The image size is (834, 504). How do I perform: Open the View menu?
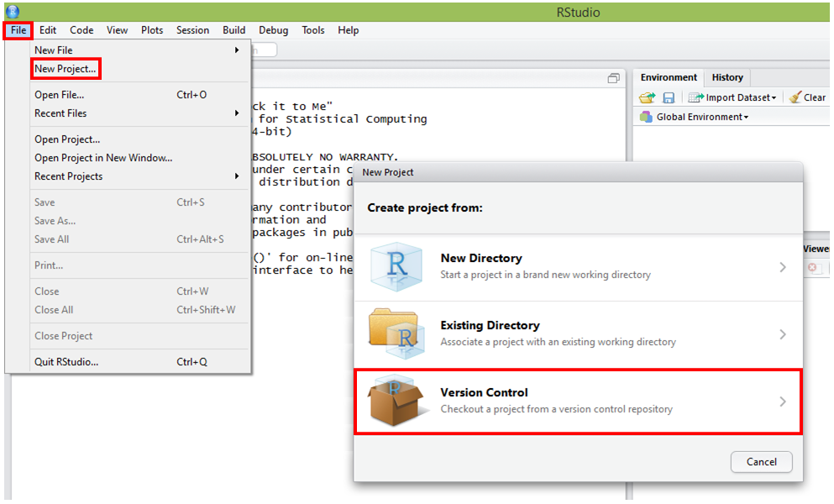(117, 30)
